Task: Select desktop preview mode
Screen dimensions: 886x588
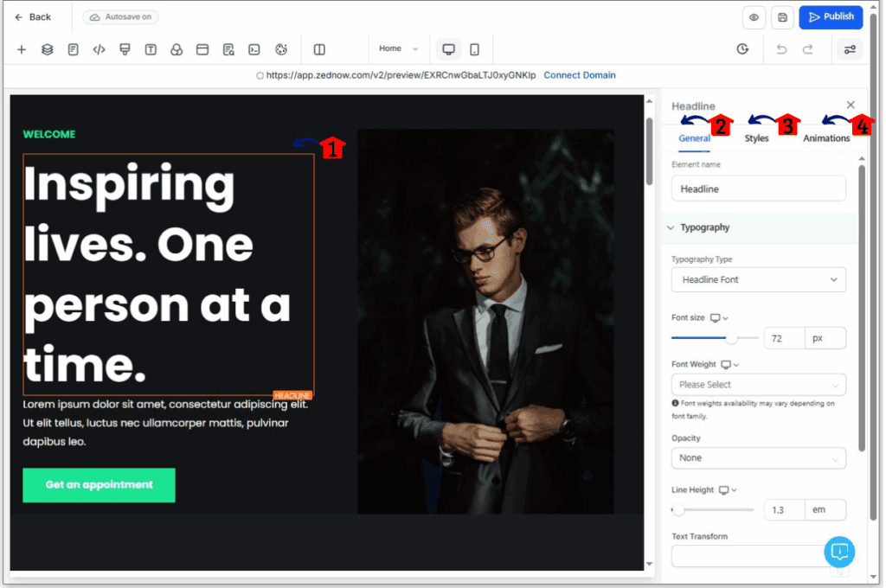Action: coord(448,49)
